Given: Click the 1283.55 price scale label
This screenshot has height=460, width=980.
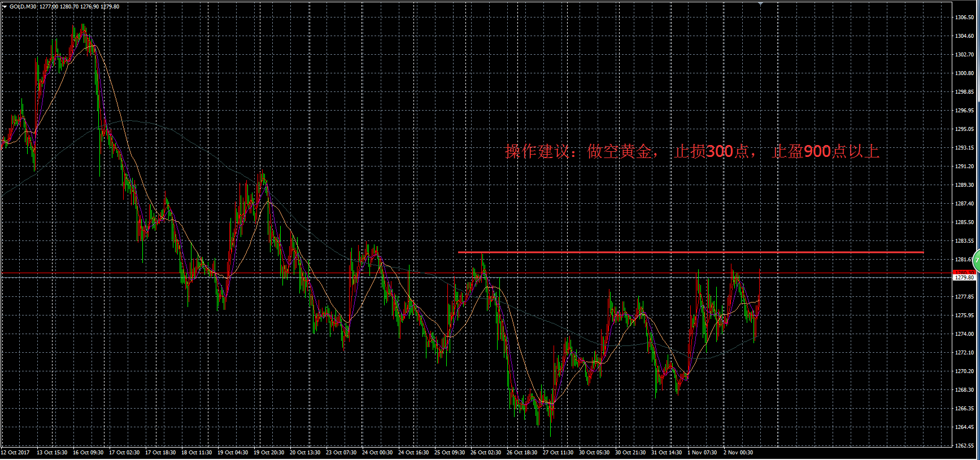Looking at the screenshot, I should (x=964, y=241).
